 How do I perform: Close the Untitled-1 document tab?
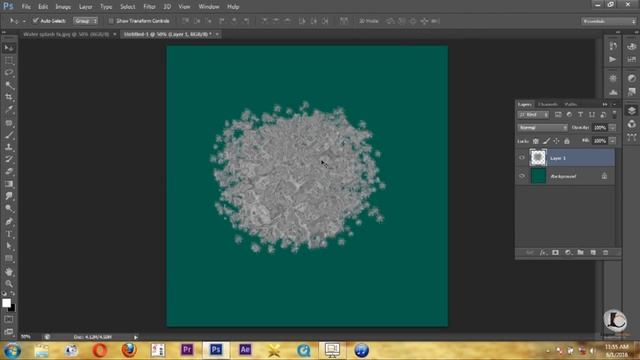pyautogui.click(x=217, y=34)
